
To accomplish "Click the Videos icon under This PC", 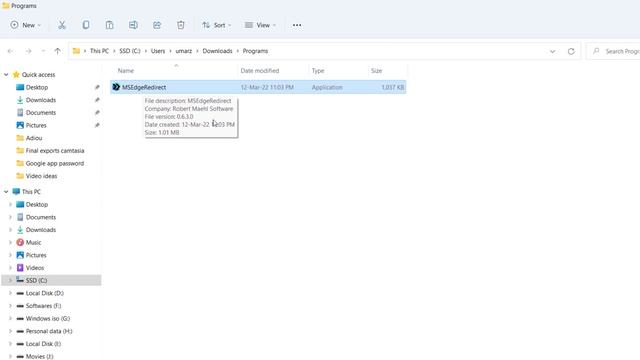I will (x=20, y=268).
